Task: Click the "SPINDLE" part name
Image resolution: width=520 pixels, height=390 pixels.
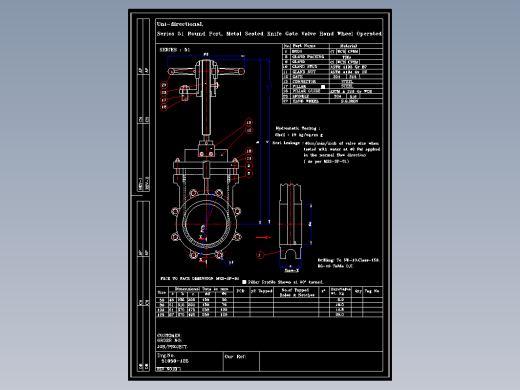Action: (301, 96)
